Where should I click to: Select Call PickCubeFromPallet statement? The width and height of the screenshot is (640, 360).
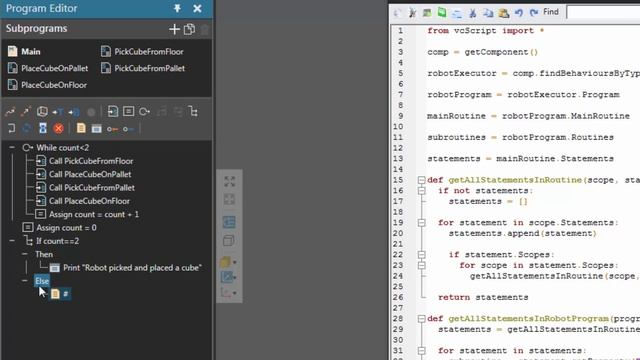pyautogui.click(x=85, y=188)
